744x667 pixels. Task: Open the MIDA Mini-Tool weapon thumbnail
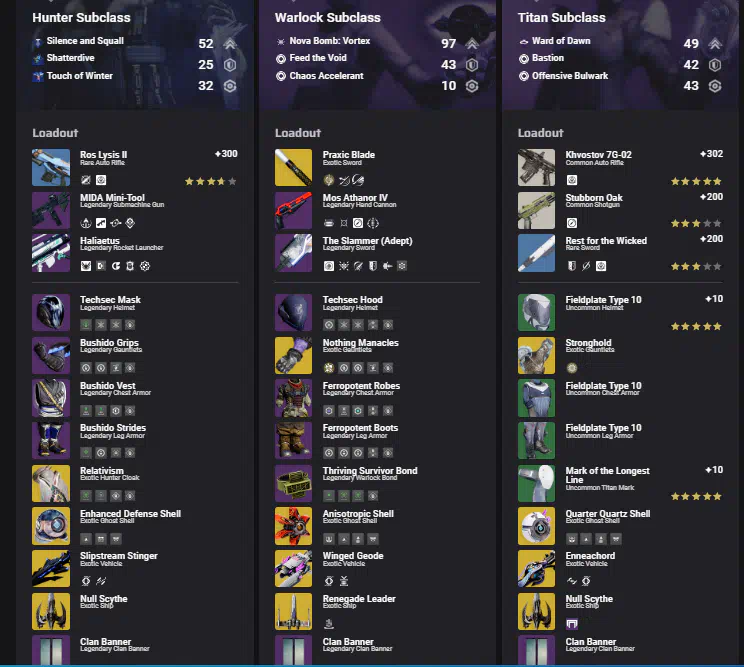[x=51, y=210]
